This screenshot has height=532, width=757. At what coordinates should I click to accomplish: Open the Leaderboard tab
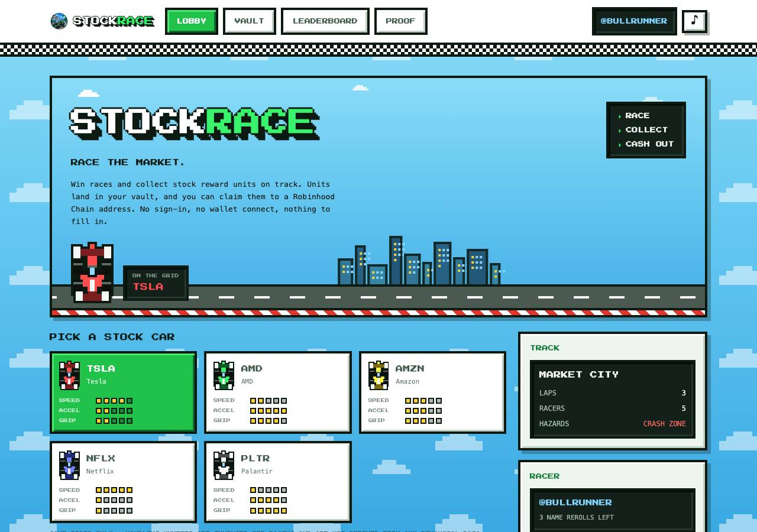coord(325,21)
